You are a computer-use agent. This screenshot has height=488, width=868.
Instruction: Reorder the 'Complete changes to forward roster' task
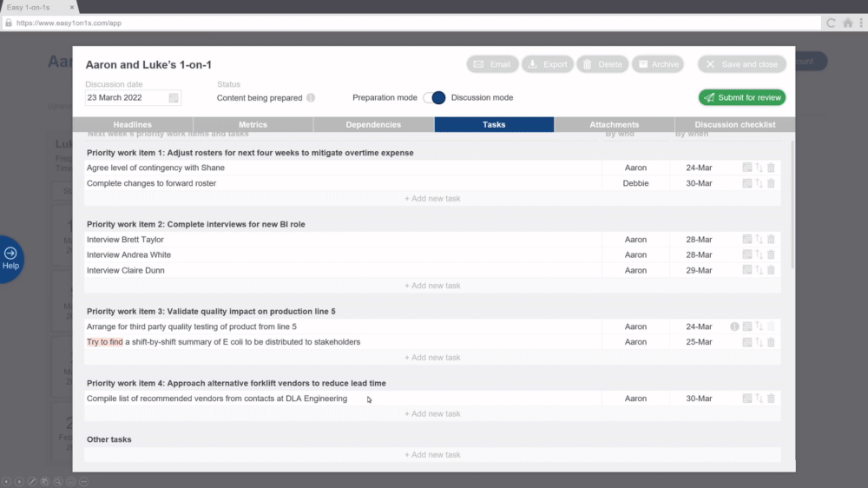pos(759,183)
